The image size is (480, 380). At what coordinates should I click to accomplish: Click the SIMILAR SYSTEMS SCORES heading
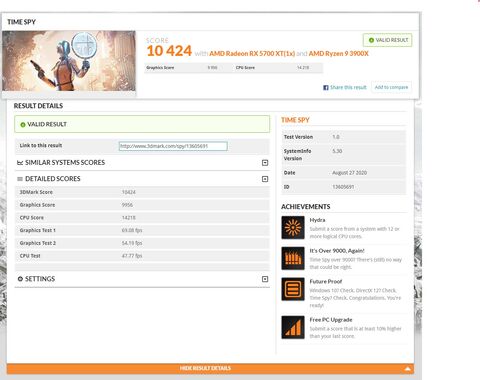click(x=65, y=163)
